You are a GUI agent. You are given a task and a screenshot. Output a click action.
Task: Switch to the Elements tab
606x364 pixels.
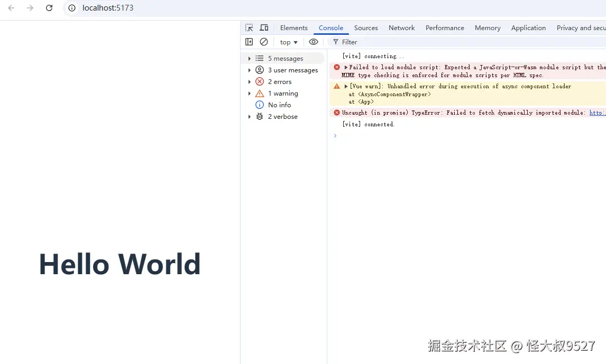tap(293, 28)
